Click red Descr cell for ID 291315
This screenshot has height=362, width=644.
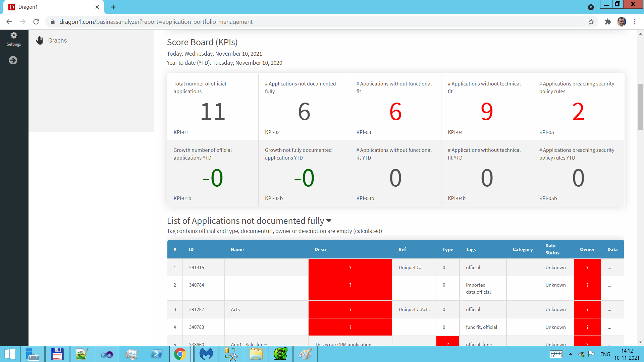click(x=350, y=267)
